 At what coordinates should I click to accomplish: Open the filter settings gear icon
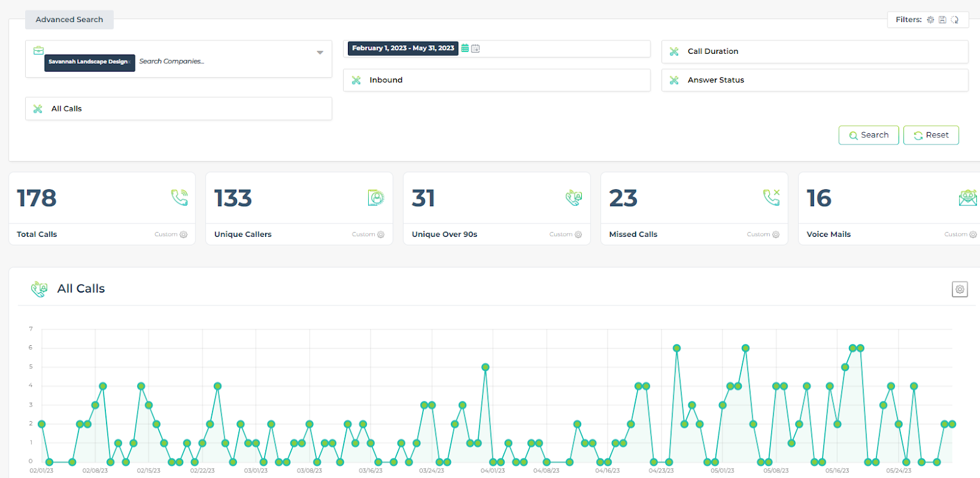click(930, 20)
